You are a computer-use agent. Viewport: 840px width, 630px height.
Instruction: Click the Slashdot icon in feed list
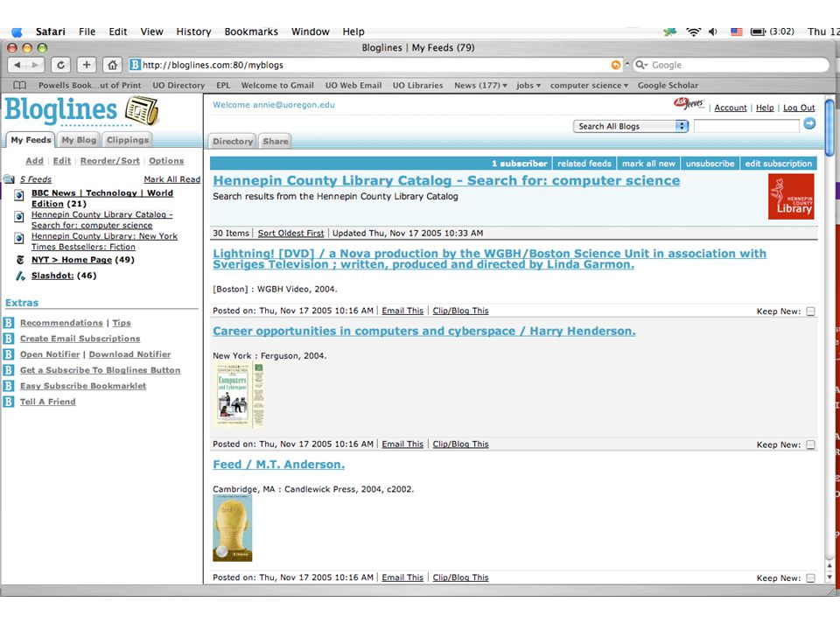click(x=20, y=276)
